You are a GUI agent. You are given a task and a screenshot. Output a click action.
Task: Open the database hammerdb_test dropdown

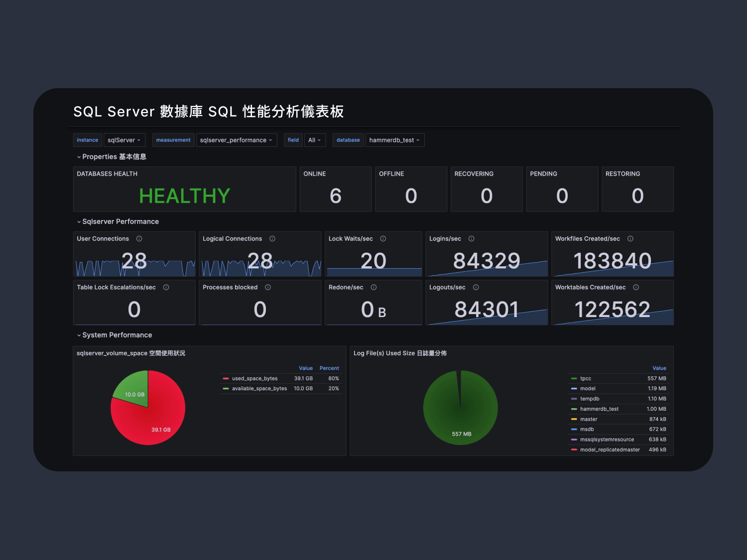(x=394, y=140)
